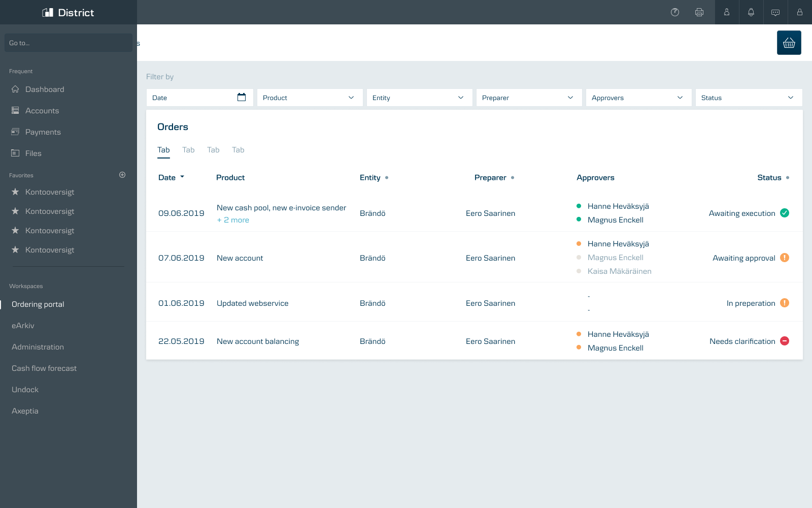Viewport: 812px width, 508px height.
Task: Click the Date filter field
Action: point(199,98)
